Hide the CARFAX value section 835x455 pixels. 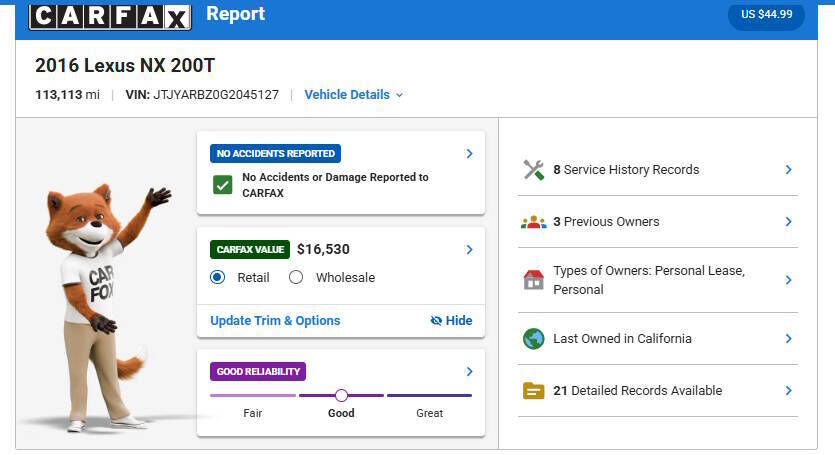(x=451, y=320)
